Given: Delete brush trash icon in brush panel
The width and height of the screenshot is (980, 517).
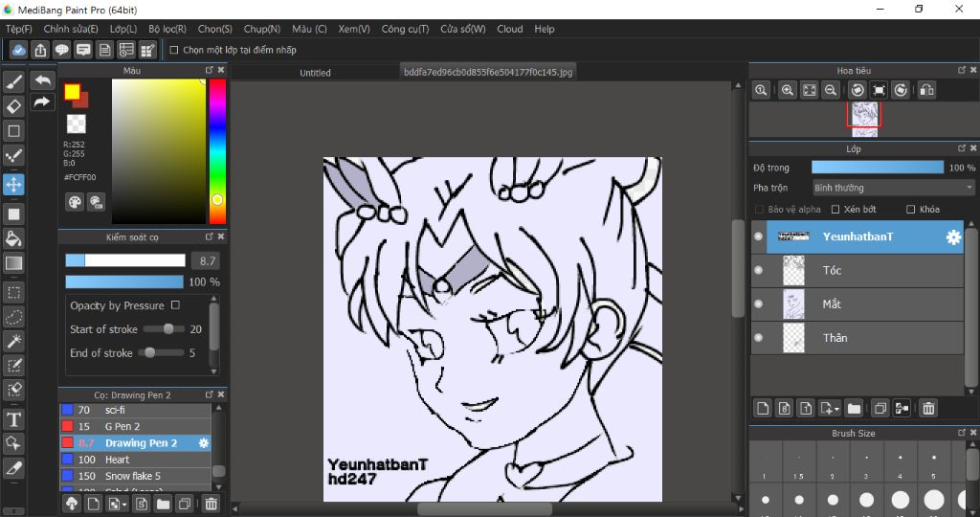Looking at the screenshot, I should point(212,504).
